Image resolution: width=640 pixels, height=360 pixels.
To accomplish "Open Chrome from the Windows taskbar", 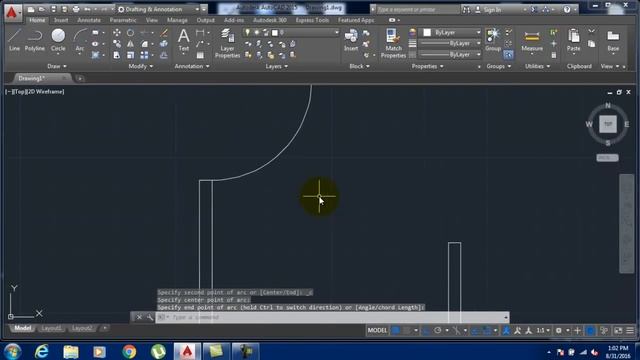I will pyautogui.click(x=129, y=351).
